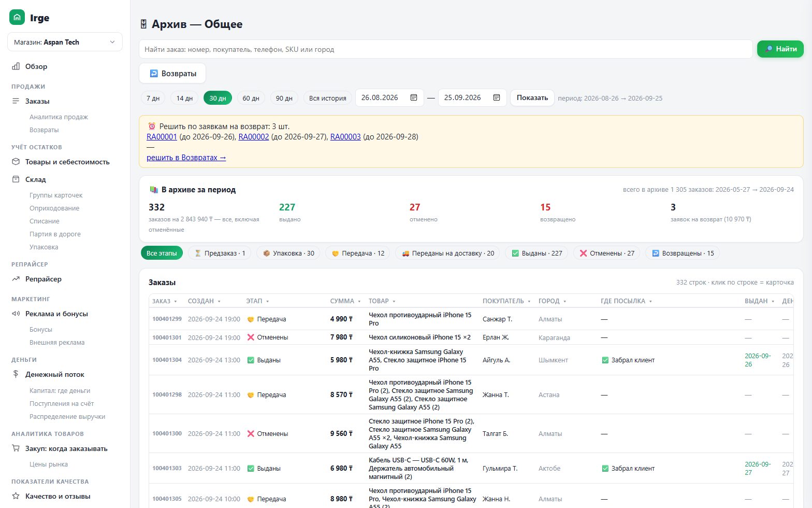Click the Товары и себестоимость box icon
This screenshot has width=812, height=508.
coord(16,162)
